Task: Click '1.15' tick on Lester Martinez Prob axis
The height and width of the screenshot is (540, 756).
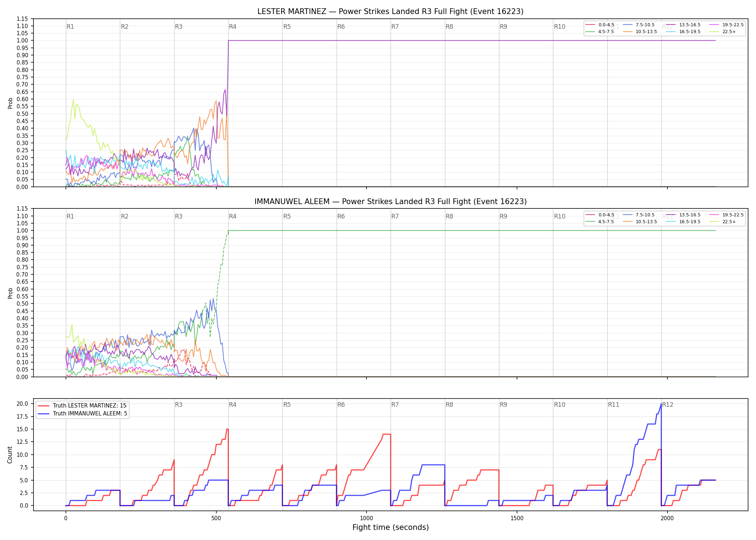Action: 22,19
